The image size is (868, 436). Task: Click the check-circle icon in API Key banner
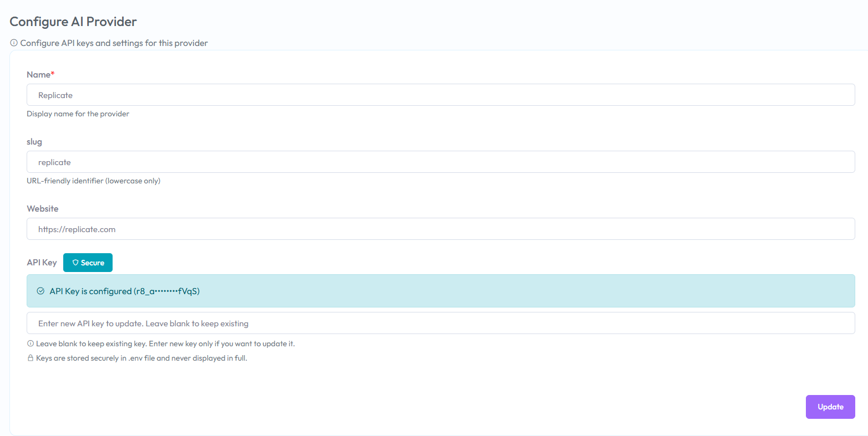pos(40,291)
